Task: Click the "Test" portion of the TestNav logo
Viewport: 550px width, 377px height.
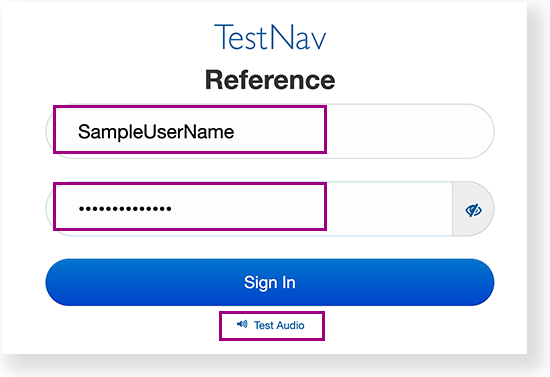Action: click(x=241, y=37)
